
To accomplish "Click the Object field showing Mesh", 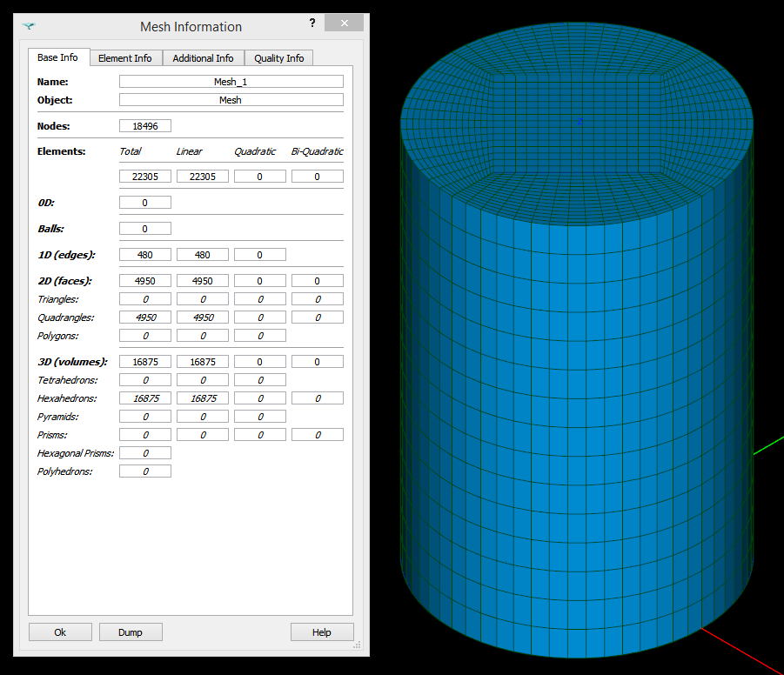I will (231, 100).
